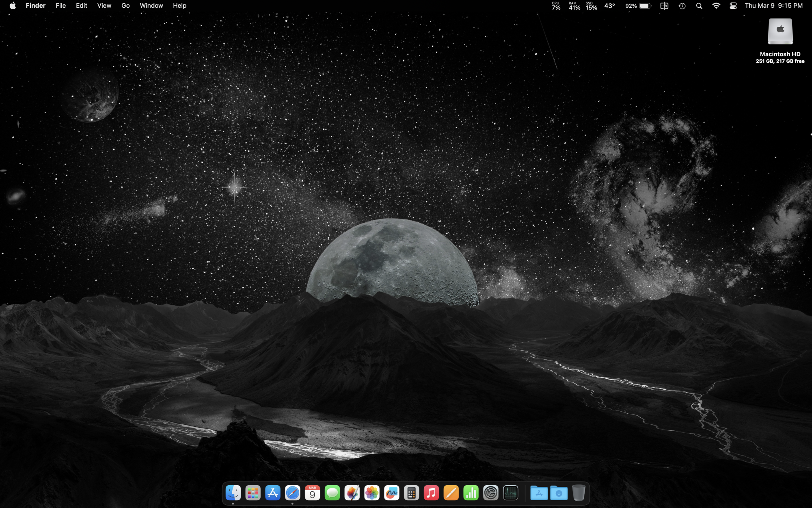Open Numbers from the Dock
Screen dimensions: 812x508
(x=471, y=493)
